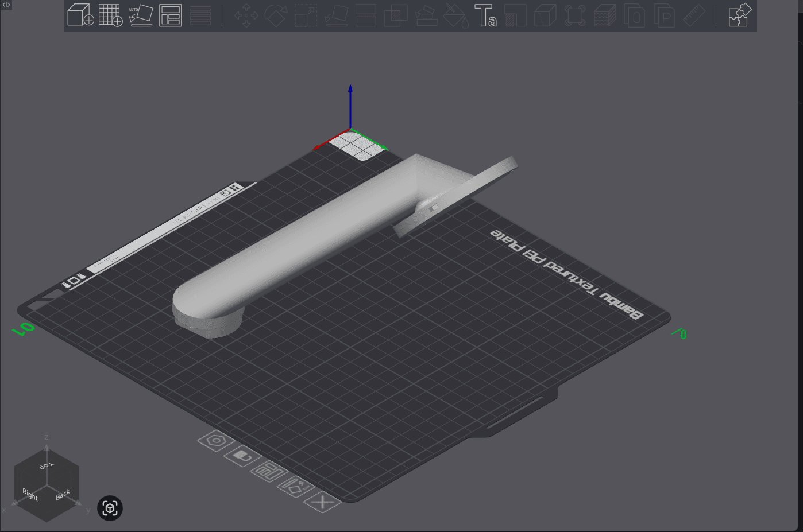803x532 pixels.
Task: Click the Right face of the navigation cube
Action: (x=30, y=495)
